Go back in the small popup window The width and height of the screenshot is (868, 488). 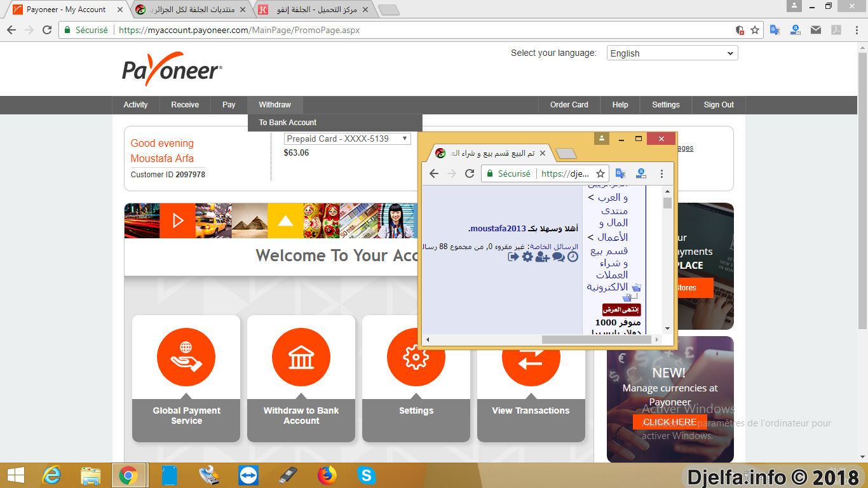click(434, 173)
